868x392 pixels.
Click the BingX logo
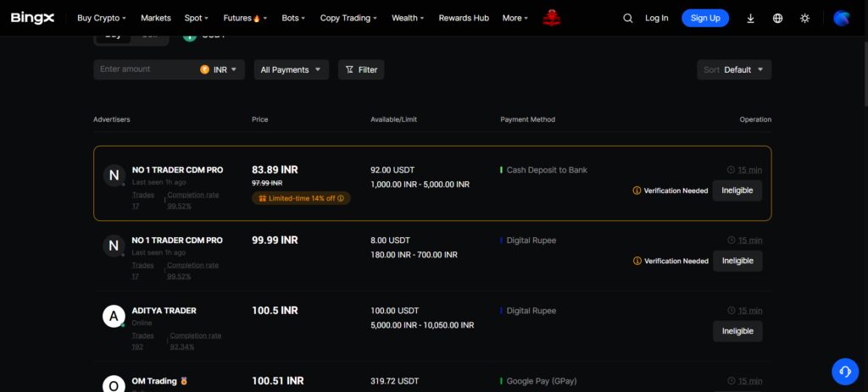33,18
